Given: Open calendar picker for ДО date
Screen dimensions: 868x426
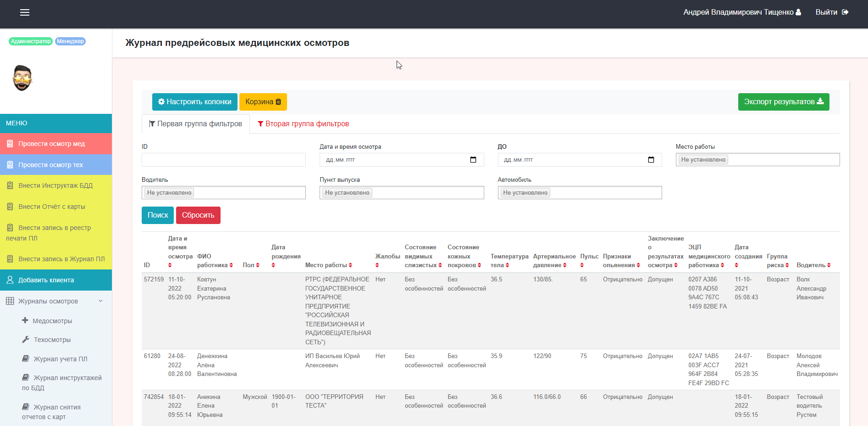Looking at the screenshot, I should point(651,160).
